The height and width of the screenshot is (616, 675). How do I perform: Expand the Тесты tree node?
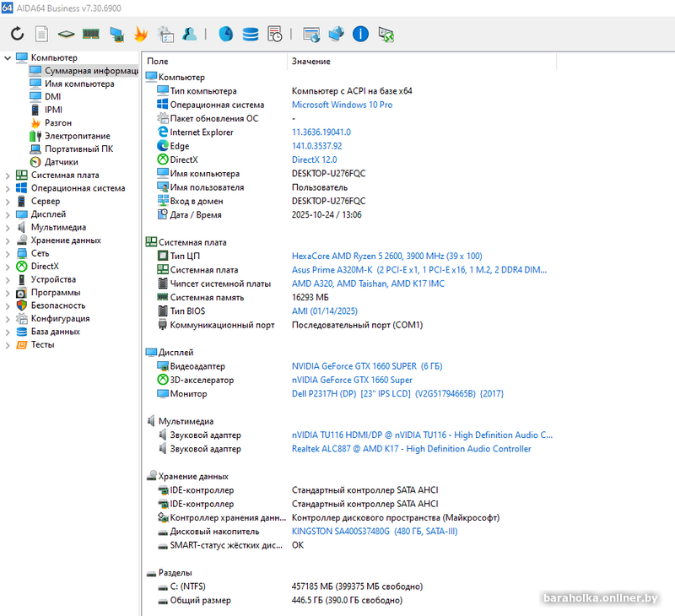8,344
